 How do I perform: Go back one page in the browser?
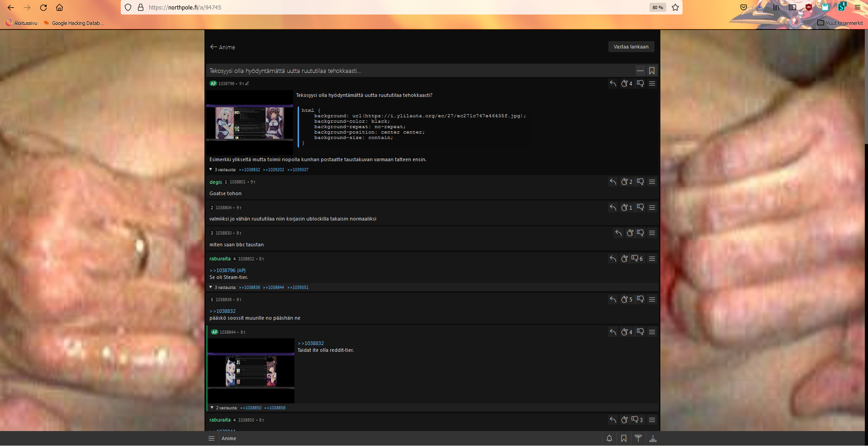(x=11, y=7)
